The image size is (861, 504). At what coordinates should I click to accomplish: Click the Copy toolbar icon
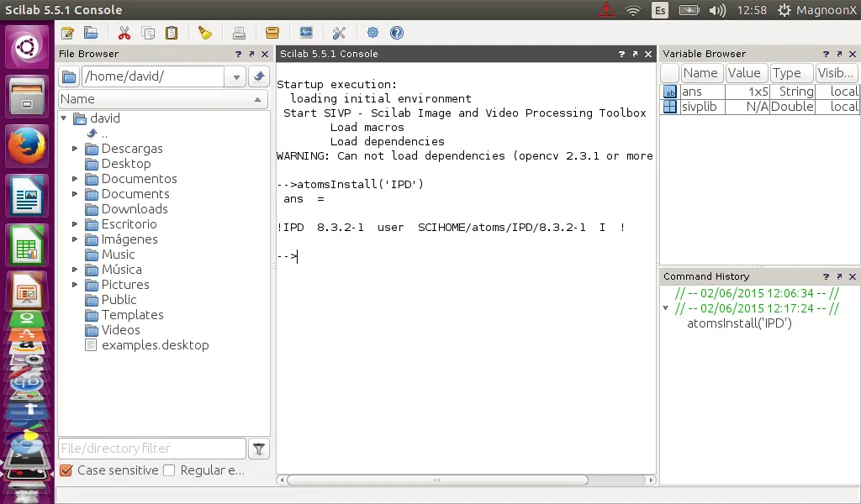(x=148, y=33)
